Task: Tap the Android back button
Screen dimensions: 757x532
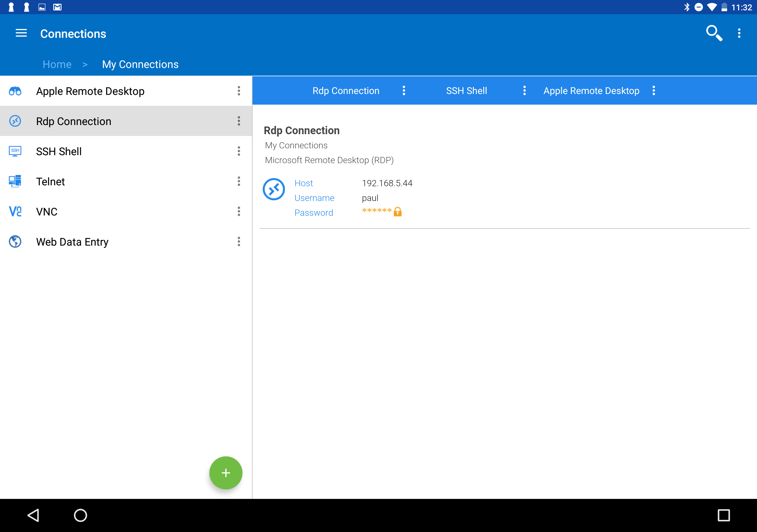Action: [33, 515]
